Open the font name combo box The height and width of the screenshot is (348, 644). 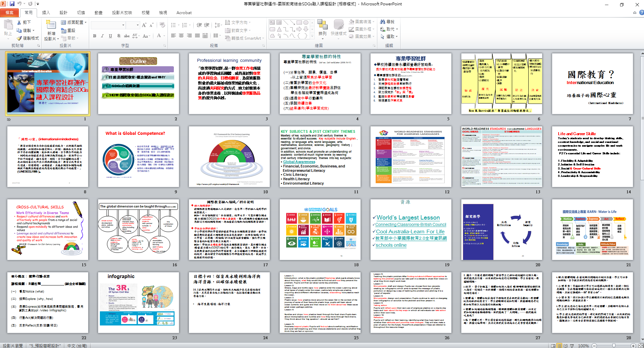[108, 25]
